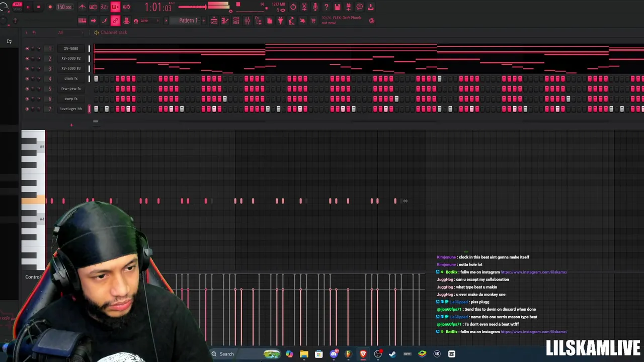This screenshot has height=362, width=644.
Task: Mute the swep fx channel
Action: click(27, 99)
